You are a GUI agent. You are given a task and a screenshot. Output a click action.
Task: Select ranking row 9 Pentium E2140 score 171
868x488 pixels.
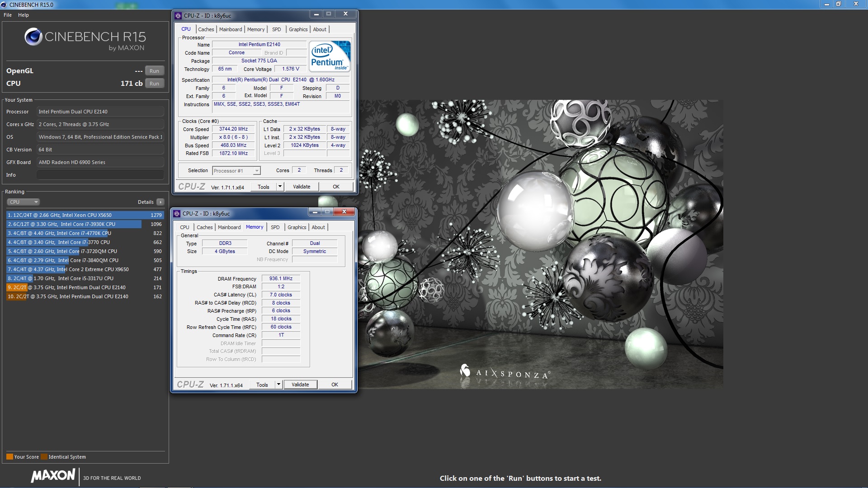[85, 287]
